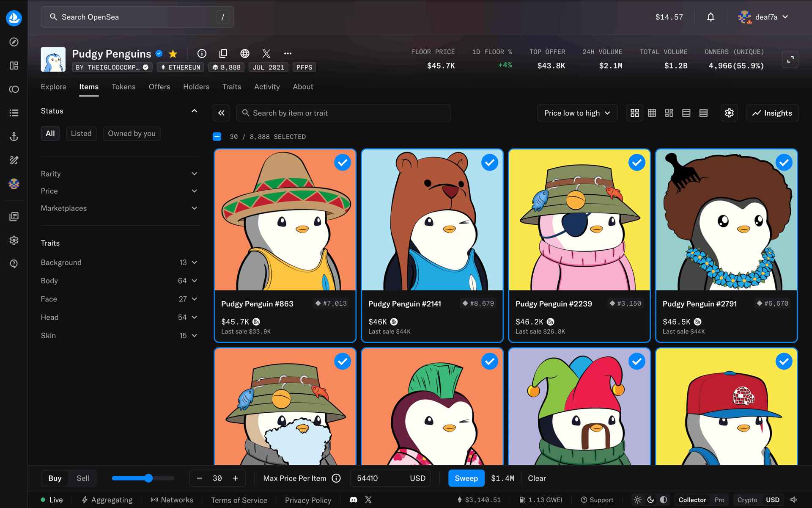
Task: Click the Sweep button
Action: (466, 478)
